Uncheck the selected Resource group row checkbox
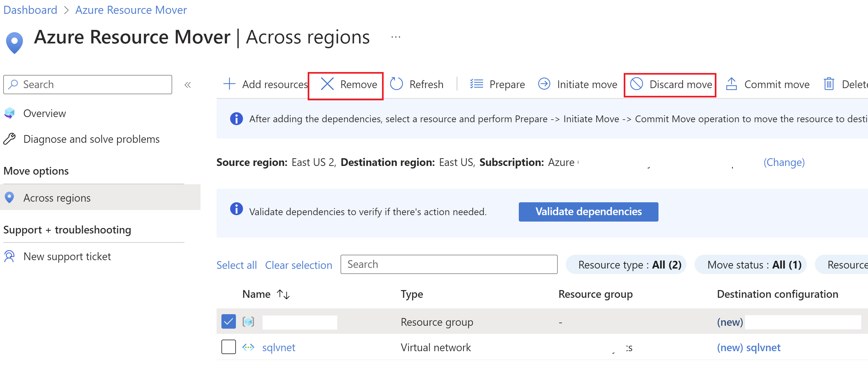This screenshot has height=365, width=868. point(229,322)
